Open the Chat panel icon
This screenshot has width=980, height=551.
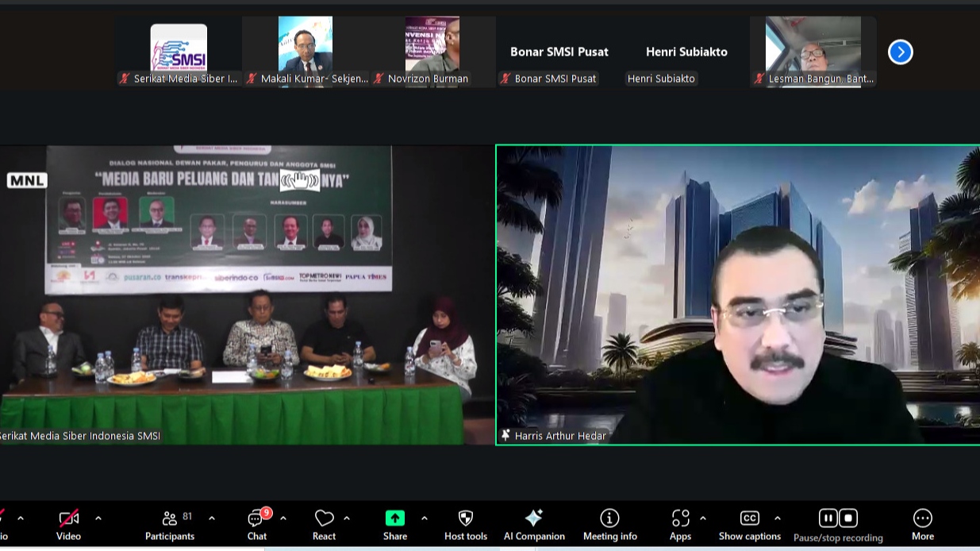point(255,518)
